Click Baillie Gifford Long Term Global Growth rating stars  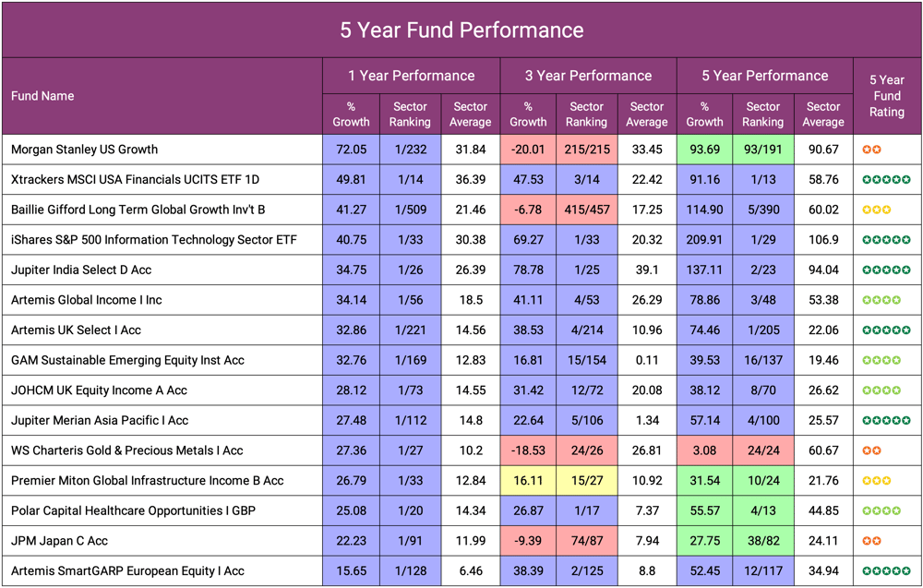pos(876,210)
